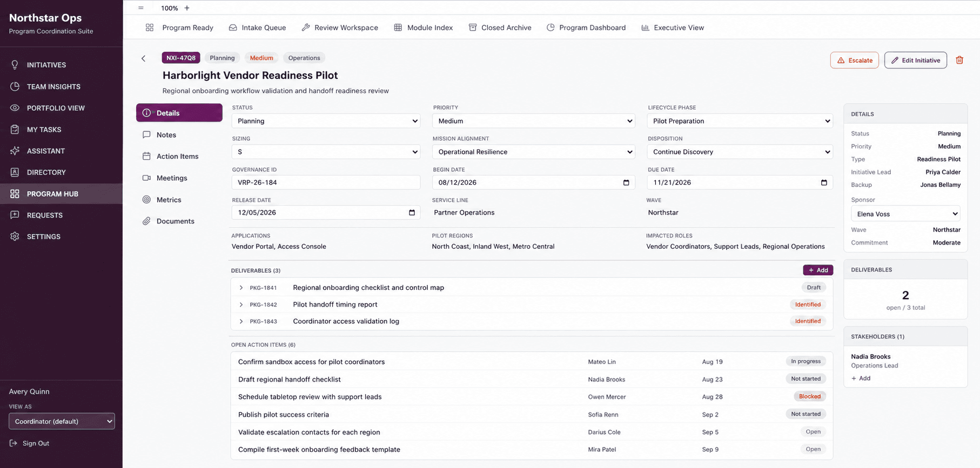
Task: Click the My Tasks clipboard icon
Action: click(x=15, y=130)
